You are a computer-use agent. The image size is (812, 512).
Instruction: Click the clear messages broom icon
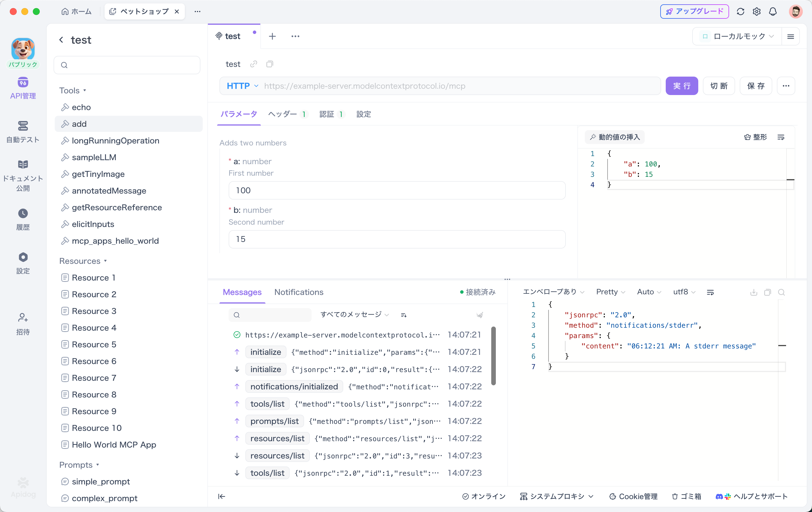click(479, 315)
